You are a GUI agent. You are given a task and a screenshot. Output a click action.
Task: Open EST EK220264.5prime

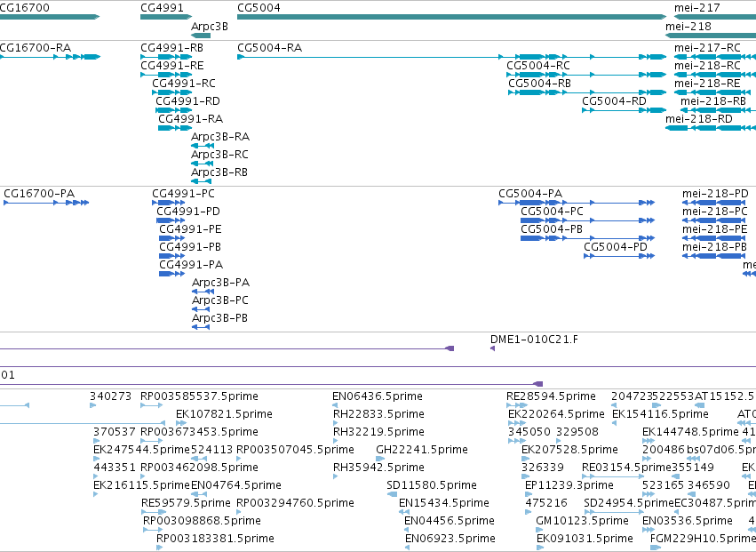(556, 414)
